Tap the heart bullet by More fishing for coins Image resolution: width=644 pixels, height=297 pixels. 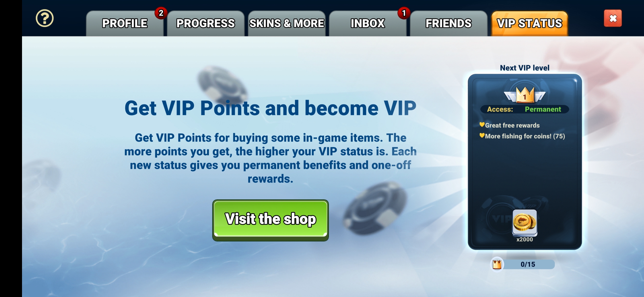[482, 135]
